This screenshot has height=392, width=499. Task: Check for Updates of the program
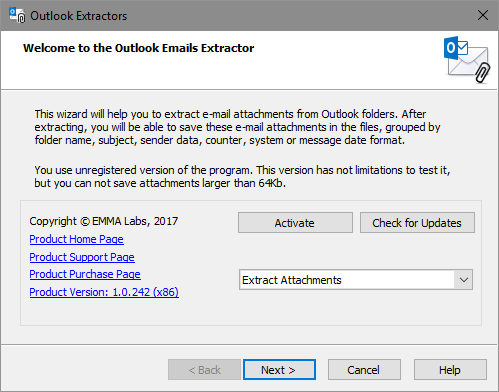[x=417, y=223]
